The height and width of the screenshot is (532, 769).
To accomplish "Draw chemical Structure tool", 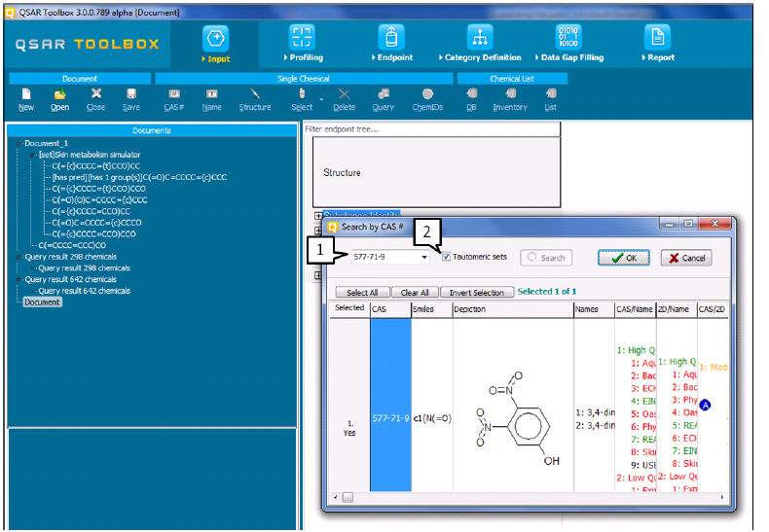I will pyautogui.click(x=255, y=99).
